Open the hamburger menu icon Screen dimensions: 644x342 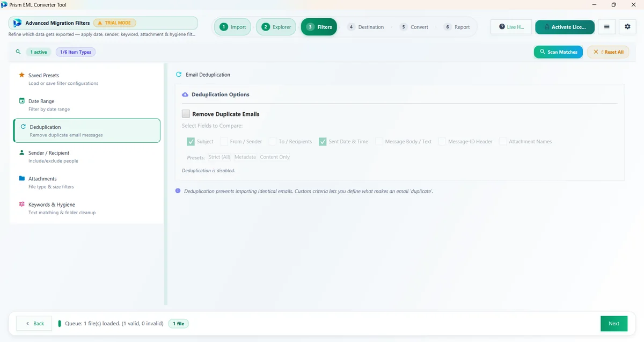(606, 27)
